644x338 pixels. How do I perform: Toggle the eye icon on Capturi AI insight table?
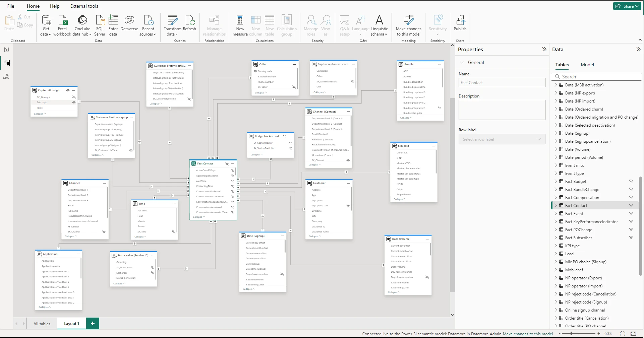coord(68,90)
